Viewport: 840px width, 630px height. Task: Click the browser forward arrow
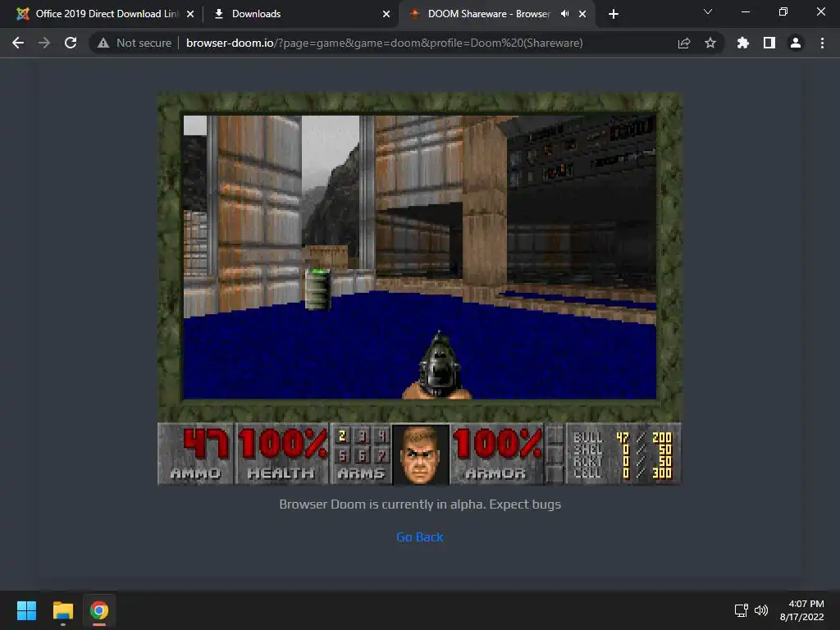click(44, 43)
